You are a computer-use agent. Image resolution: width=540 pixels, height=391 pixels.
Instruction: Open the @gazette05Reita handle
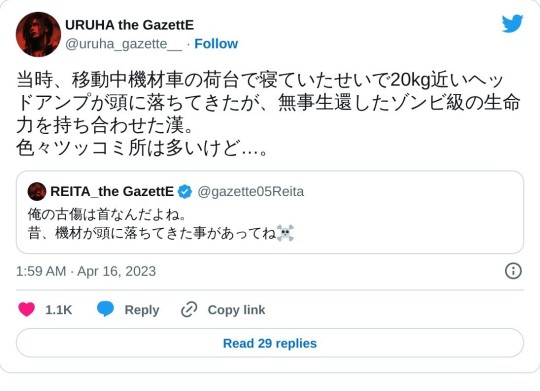250,192
